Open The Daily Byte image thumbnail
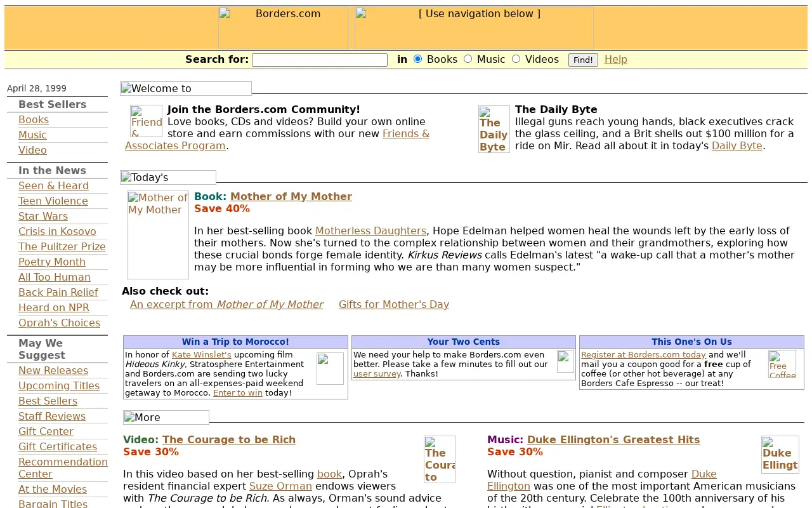Image resolution: width=812 pixels, height=508 pixels. click(494, 129)
